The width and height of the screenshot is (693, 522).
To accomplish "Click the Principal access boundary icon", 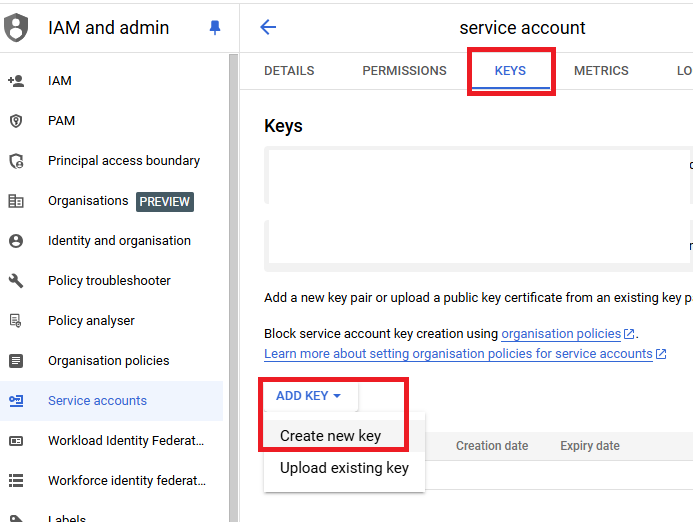I will [16, 161].
